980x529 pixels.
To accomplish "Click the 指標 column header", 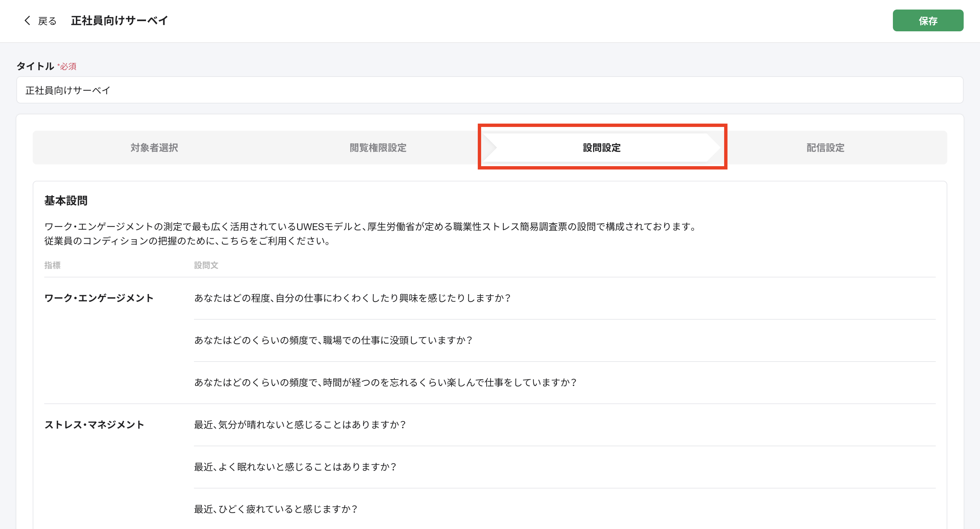I will pyautogui.click(x=52, y=265).
